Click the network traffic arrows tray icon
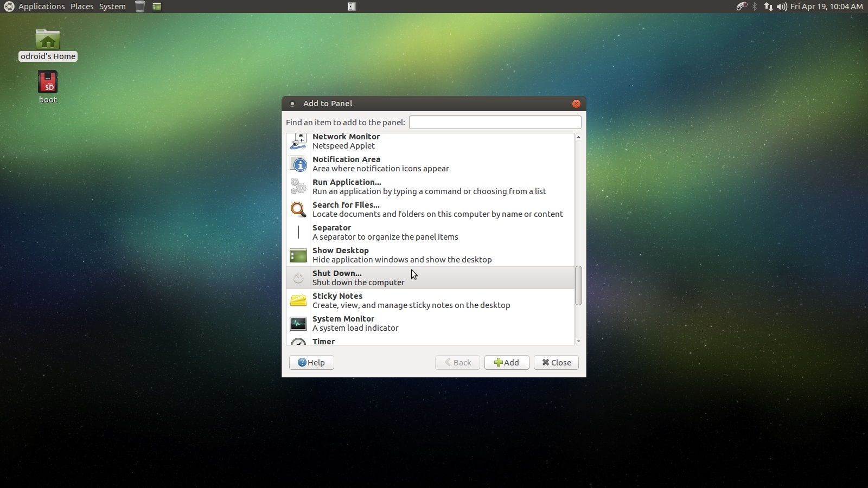 coord(769,7)
